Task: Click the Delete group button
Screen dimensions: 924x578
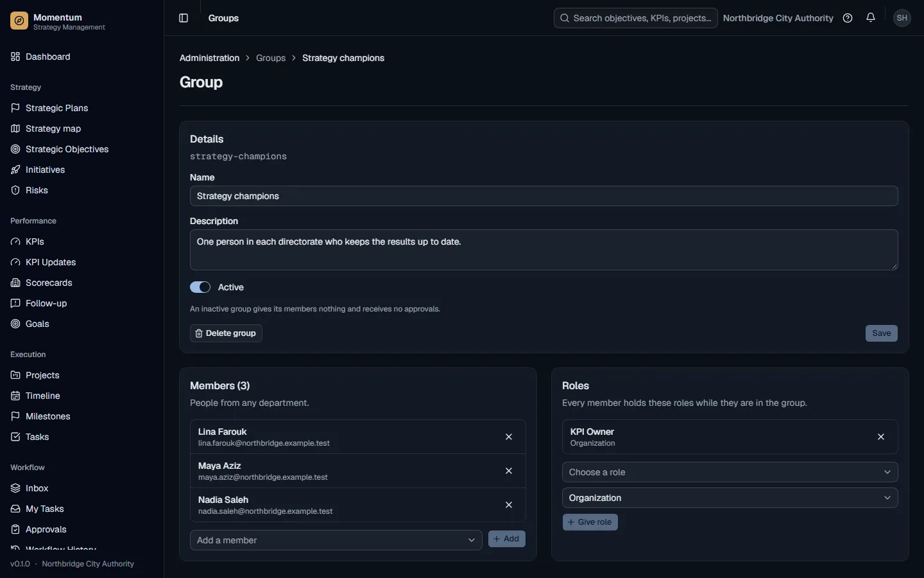Action: tap(226, 333)
